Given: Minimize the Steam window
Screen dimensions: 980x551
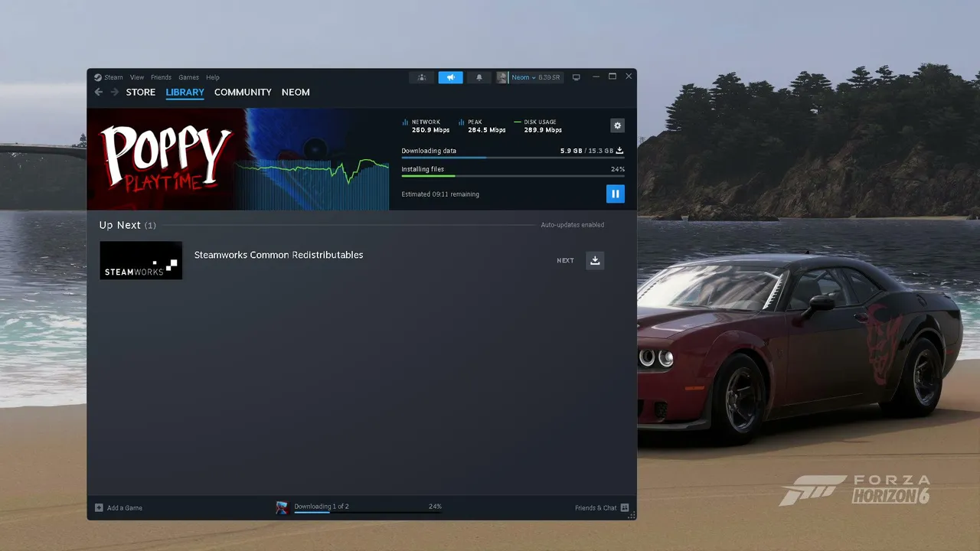Looking at the screenshot, I should [596, 77].
